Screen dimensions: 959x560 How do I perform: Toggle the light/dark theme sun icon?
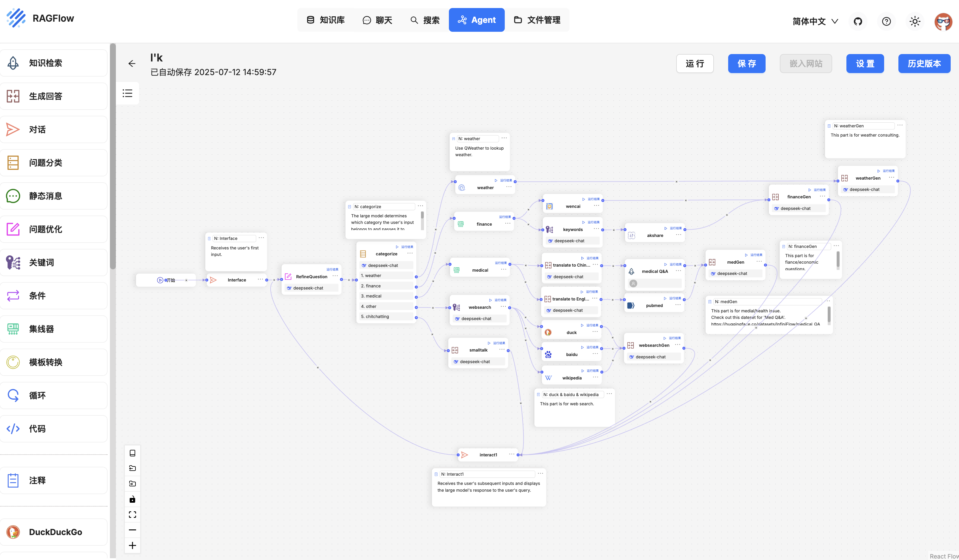coord(915,21)
